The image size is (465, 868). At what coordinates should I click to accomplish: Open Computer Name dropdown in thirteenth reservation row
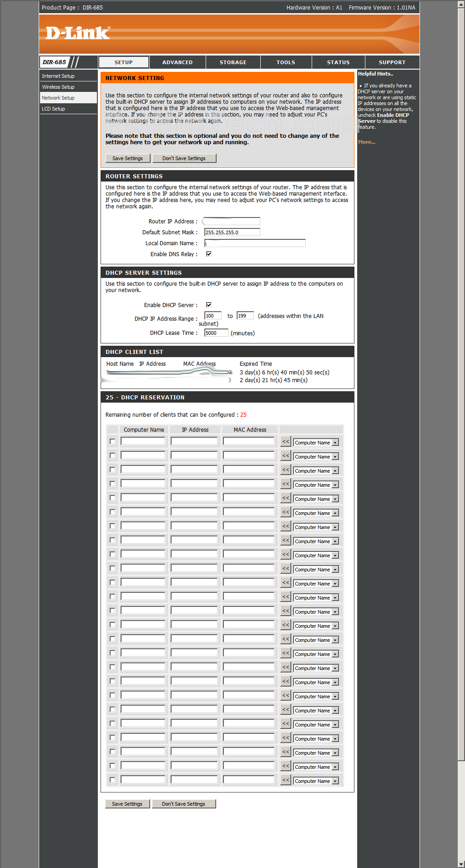316,612
